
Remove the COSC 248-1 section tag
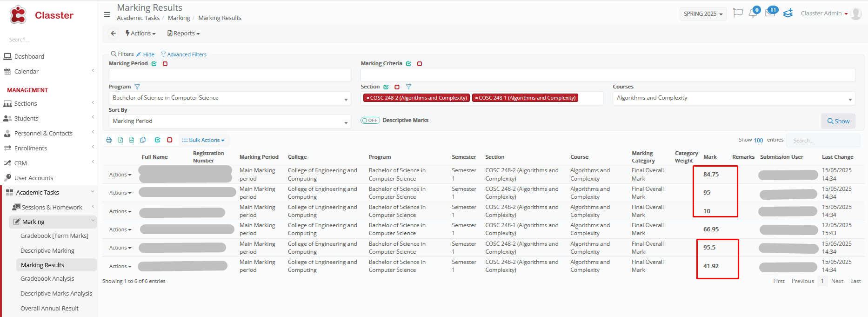pos(476,98)
